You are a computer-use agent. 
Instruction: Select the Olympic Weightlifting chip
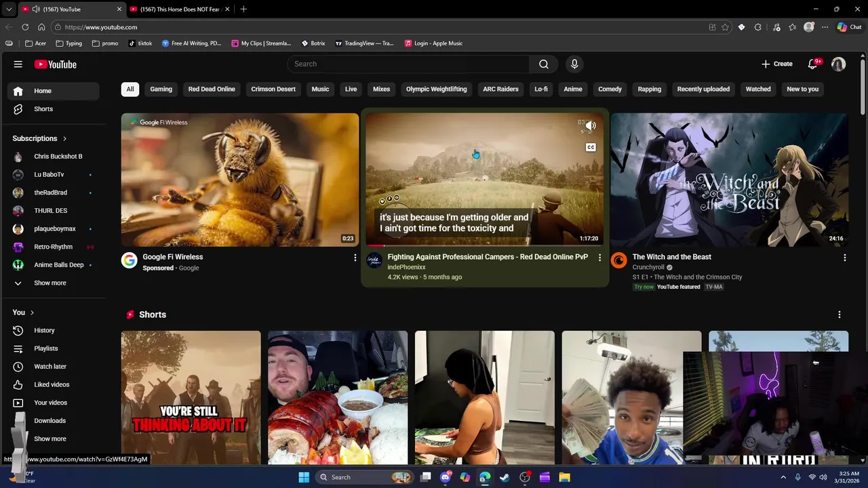point(436,89)
